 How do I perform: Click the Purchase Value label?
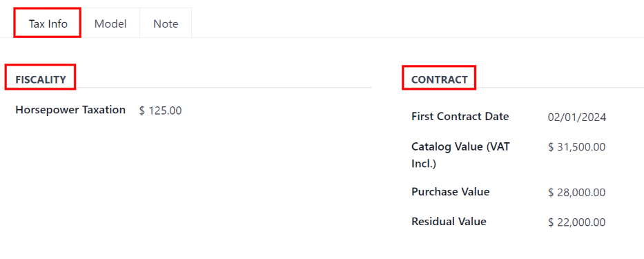click(x=451, y=191)
